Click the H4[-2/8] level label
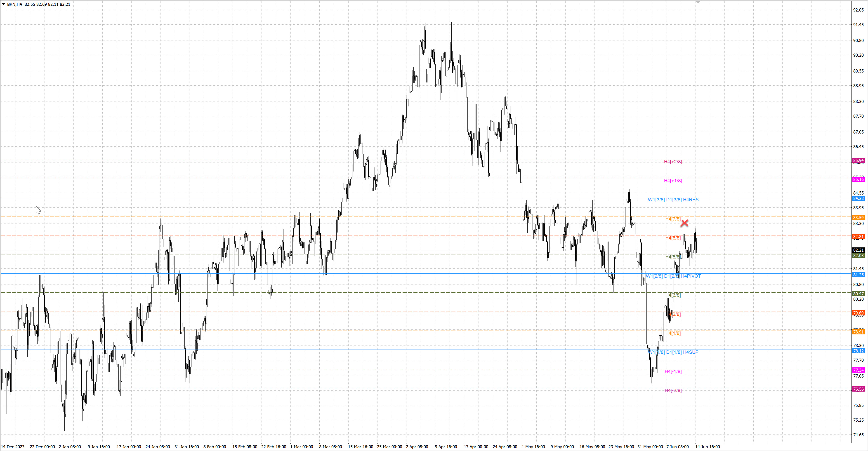 coord(673,390)
